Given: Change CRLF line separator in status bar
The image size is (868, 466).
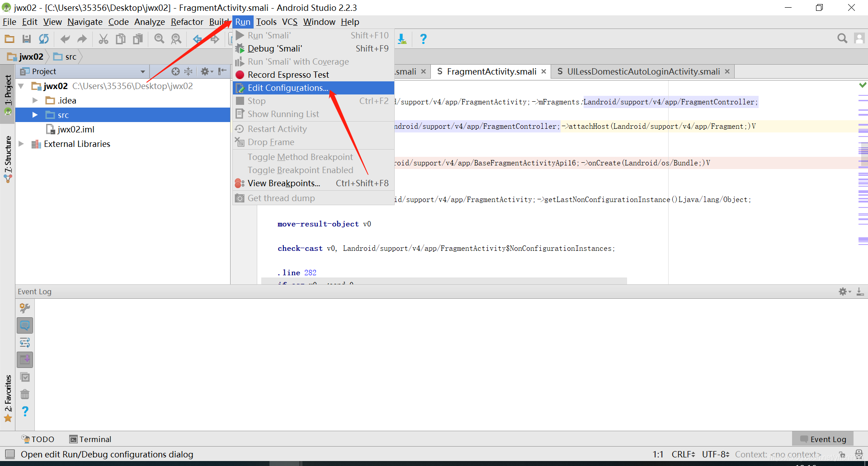Looking at the screenshot, I should [683, 454].
